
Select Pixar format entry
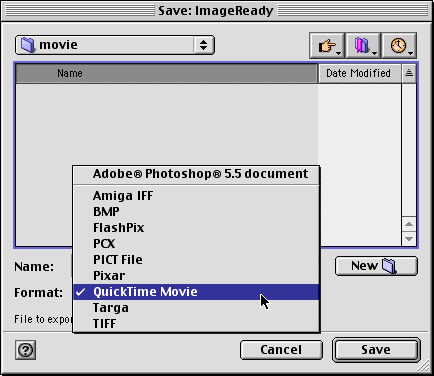196,276
